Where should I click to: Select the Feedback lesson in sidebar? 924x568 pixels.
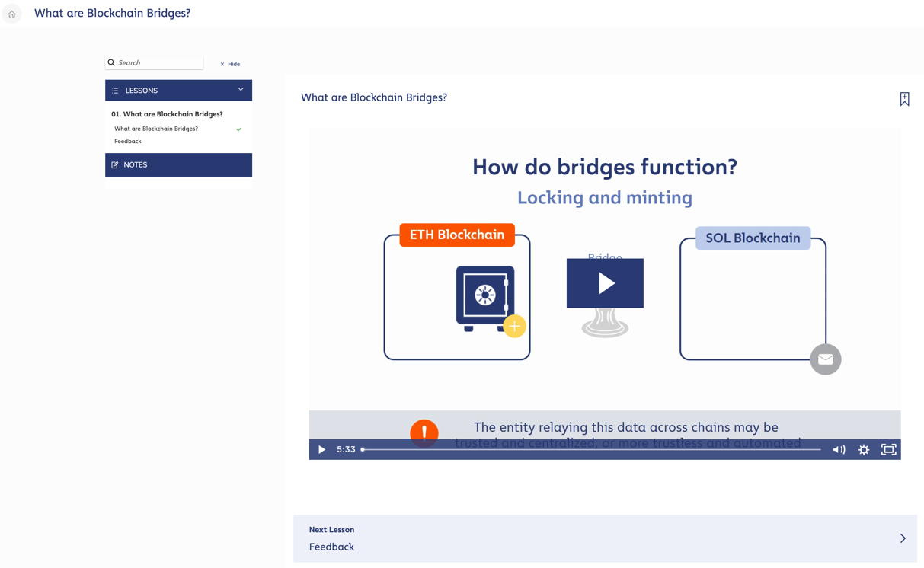128,141
